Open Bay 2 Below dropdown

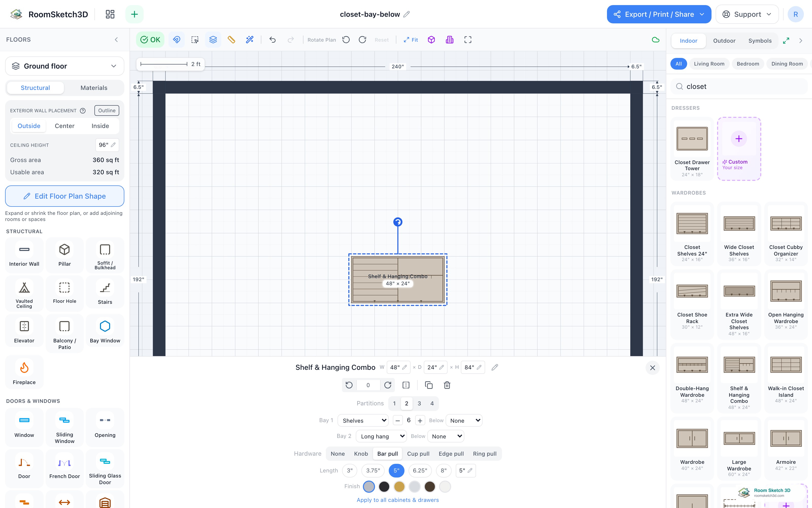[446, 436]
